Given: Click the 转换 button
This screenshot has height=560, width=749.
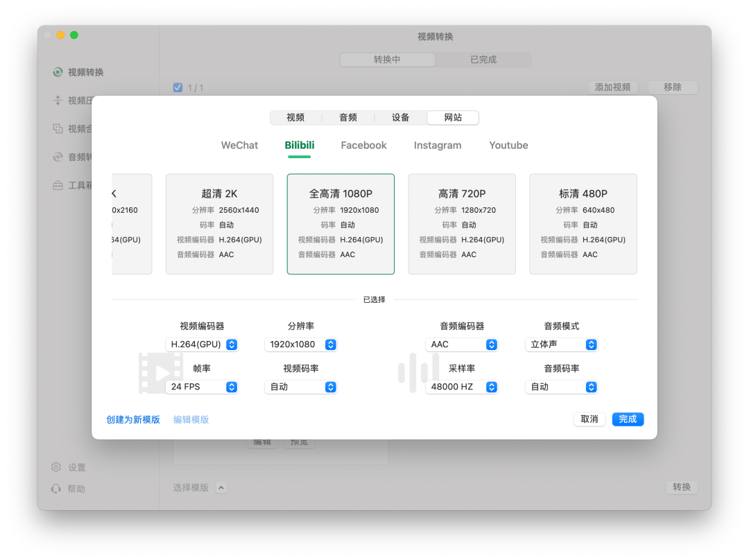Looking at the screenshot, I should point(682,487).
